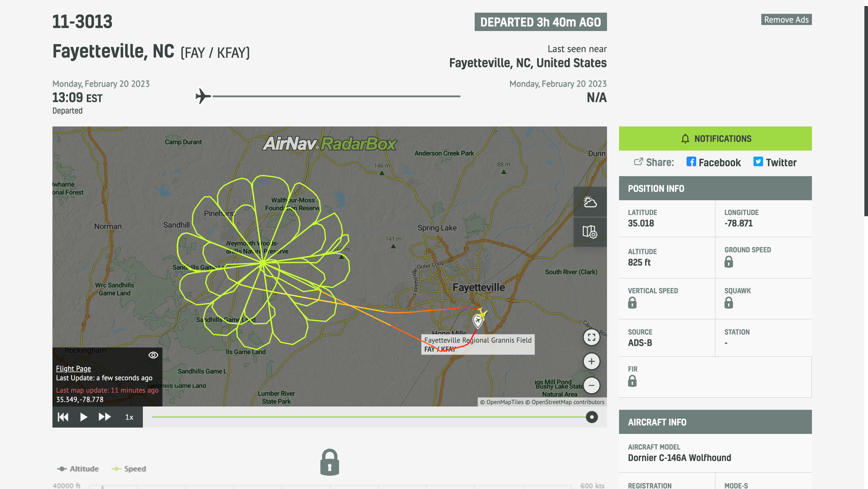Click the Squawk lock icon
The height and width of the screenshot is (489, 868).
point(729,303)
